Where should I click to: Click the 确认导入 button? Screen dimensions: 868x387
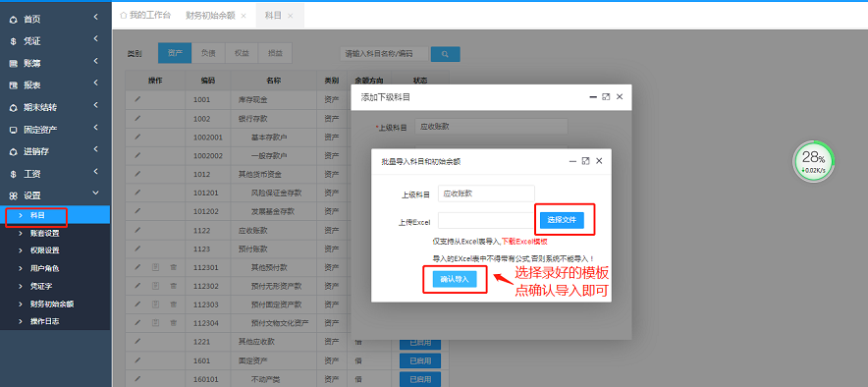point(455,280)
